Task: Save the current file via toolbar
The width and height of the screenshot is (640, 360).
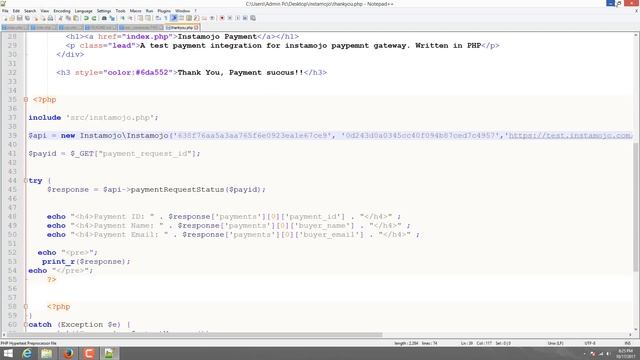Action: [x=20, y=18]
